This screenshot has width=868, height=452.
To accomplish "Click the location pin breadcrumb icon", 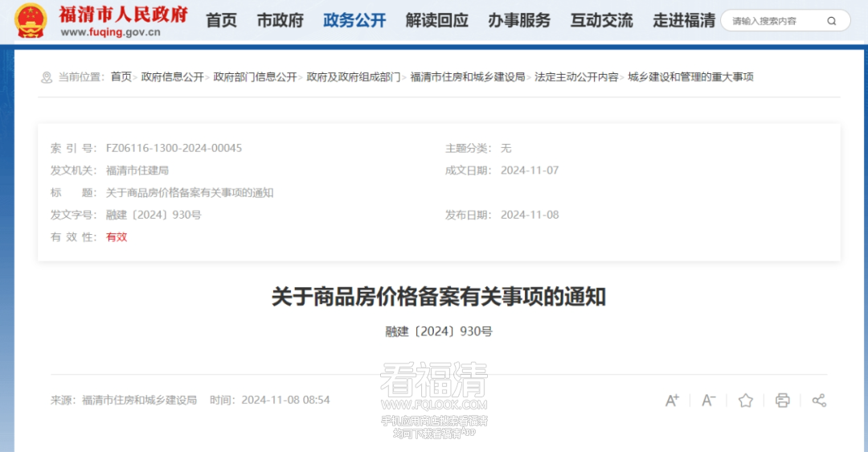I will coord(46,77).
